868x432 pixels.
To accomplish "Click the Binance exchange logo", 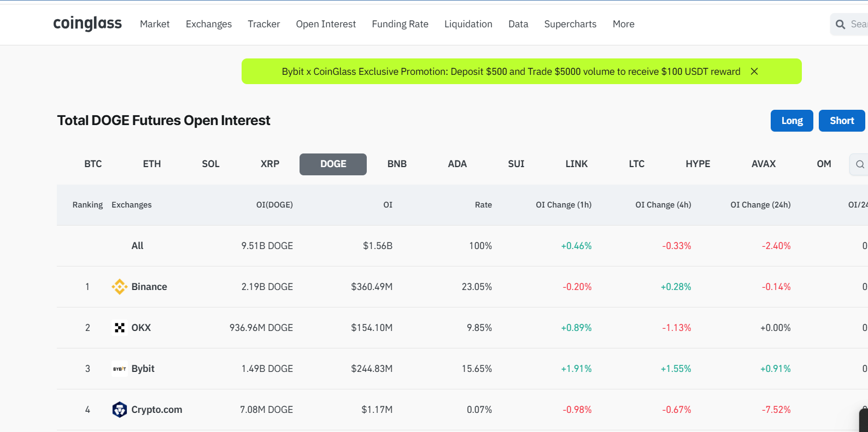I will click(119, 287).
